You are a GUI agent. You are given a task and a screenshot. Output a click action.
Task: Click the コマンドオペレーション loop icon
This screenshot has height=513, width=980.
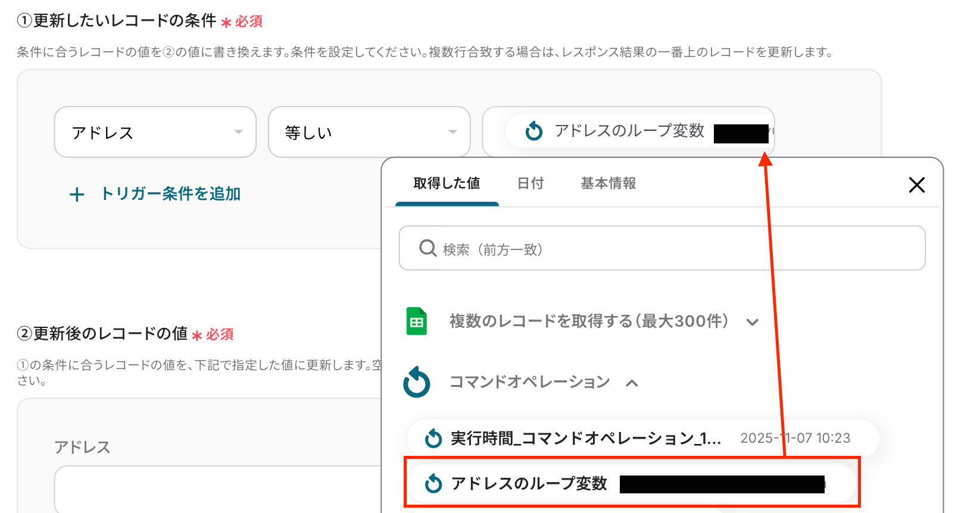coord(417,381)
